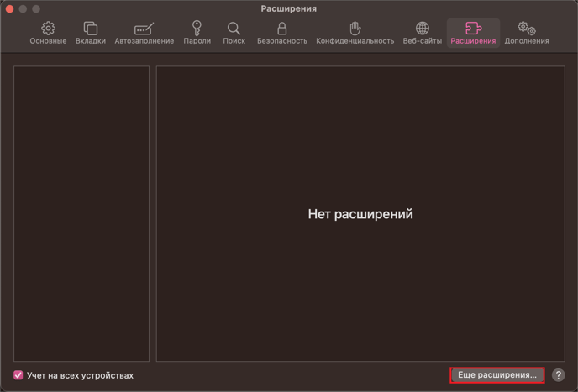
Task: Open the Основные preferences pane
Action: 48,34
